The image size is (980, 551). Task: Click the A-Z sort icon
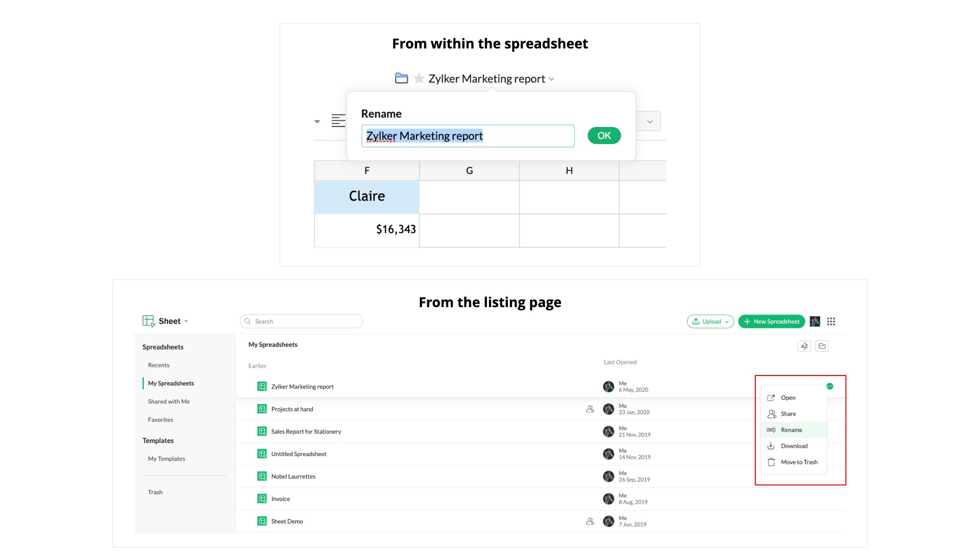point(804,346)
